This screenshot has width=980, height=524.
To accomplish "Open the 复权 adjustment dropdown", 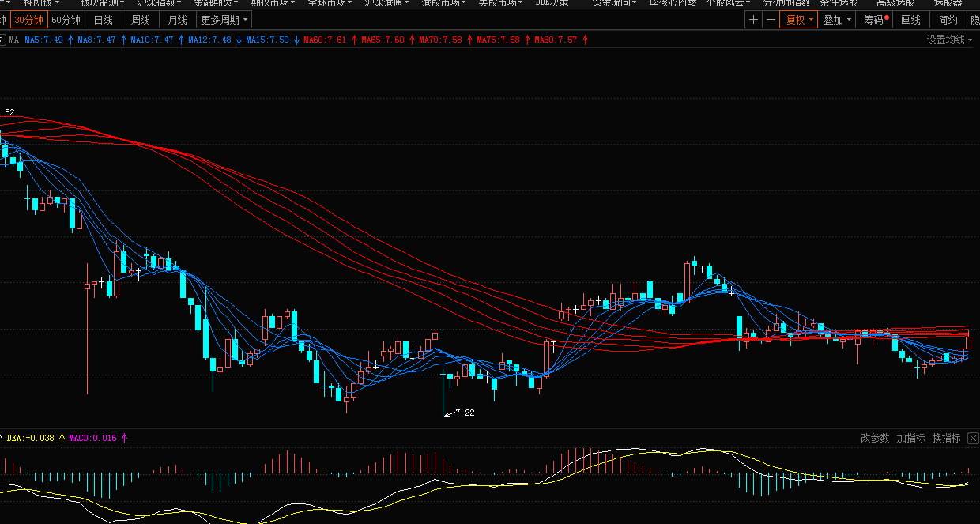I will coord(799,20).
